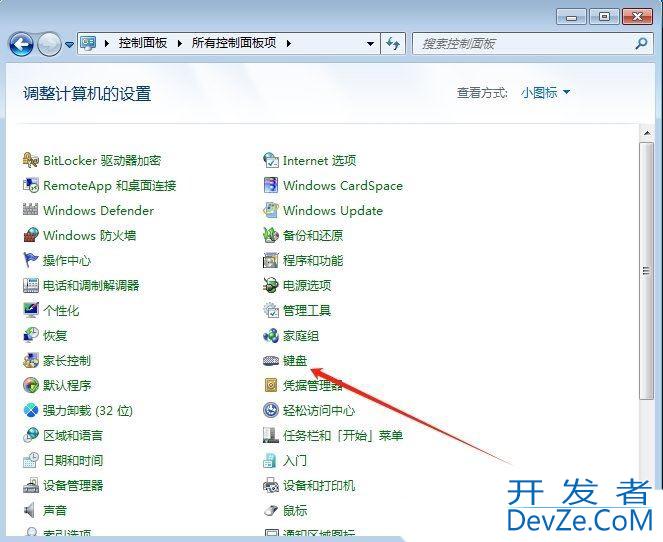663x542 pixels.
Task: Click the RemoteApp desktop connection icon
Action: [x=31, y=185]
